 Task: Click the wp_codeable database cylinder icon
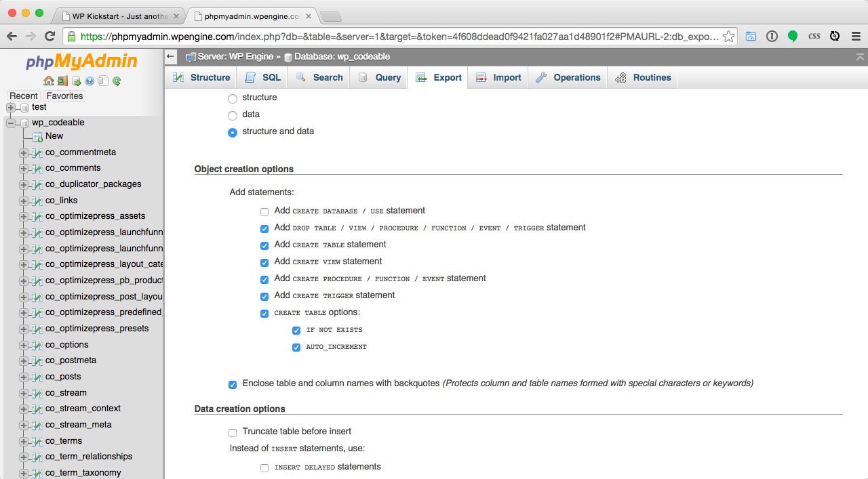click(x=24, y=123)
